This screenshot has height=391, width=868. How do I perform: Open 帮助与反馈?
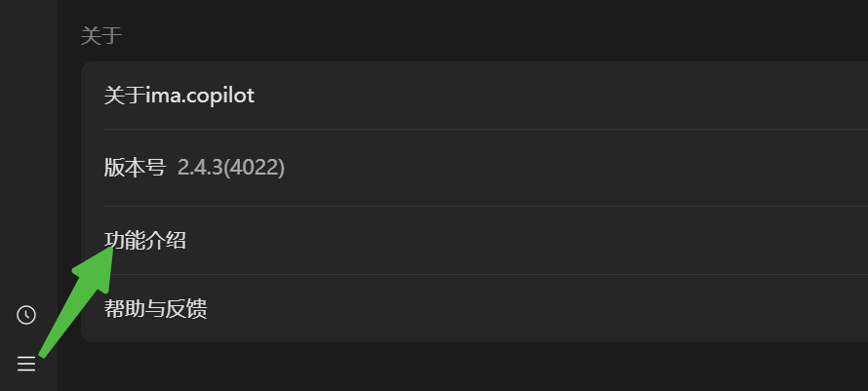pyautogui.click(x=156, y=309)
